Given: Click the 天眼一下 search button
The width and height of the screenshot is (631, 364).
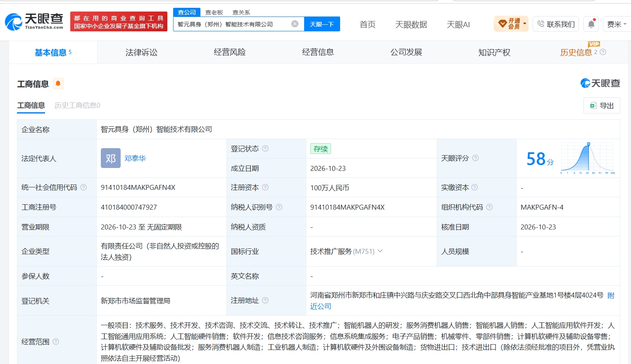Looking at the screenshot, I should click(322, 24).
